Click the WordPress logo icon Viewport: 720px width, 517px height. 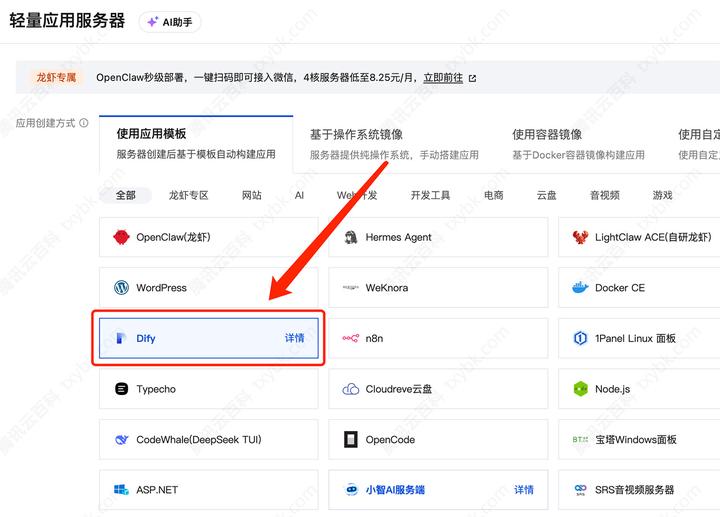121,287
